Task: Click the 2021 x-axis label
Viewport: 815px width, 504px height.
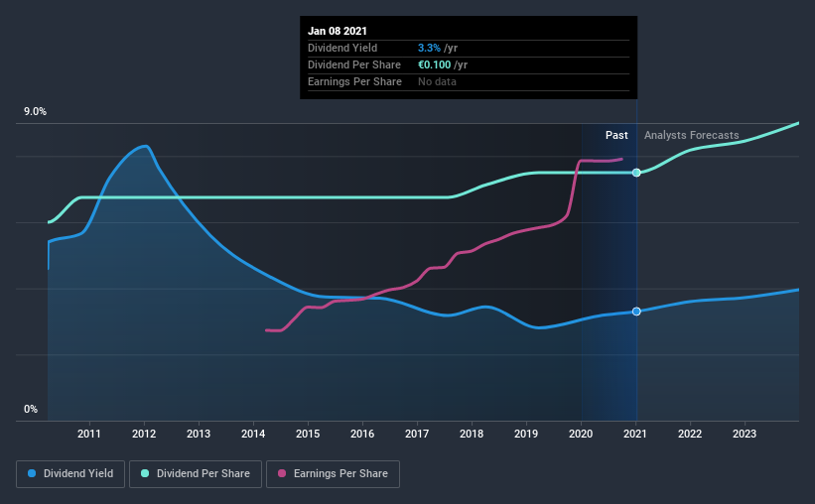Action: [635, 434]
